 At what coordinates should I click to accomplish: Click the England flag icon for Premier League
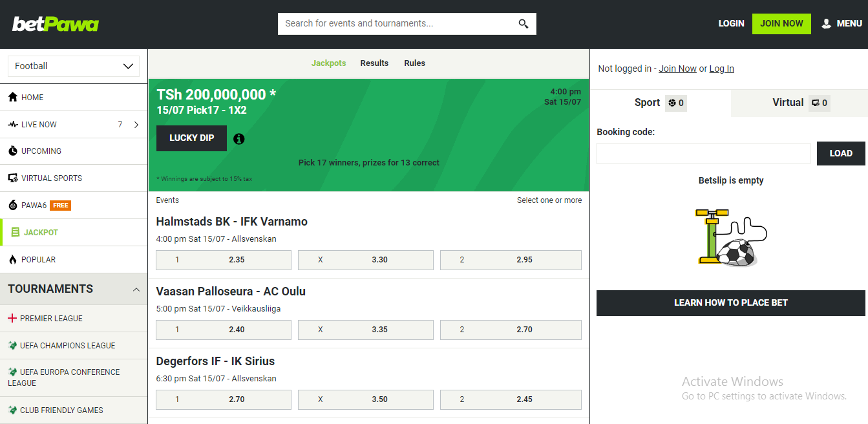(12, 318)
